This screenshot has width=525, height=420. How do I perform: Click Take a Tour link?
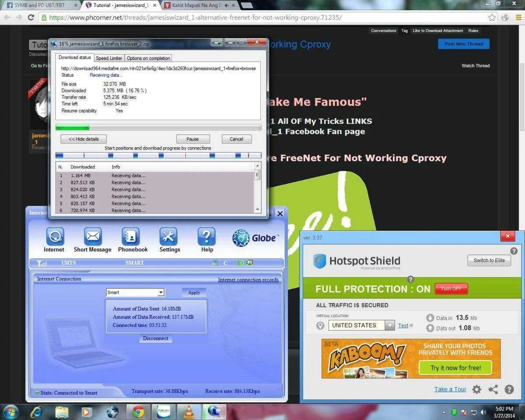pos(450,389)
